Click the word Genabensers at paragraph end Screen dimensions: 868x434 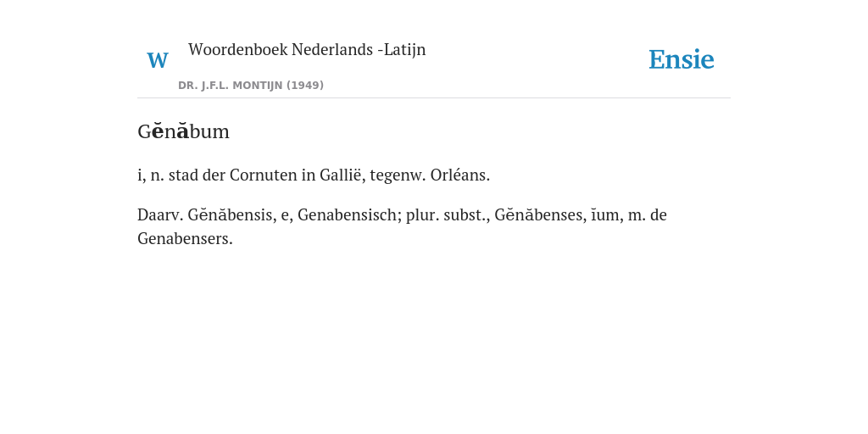[185, 239]
